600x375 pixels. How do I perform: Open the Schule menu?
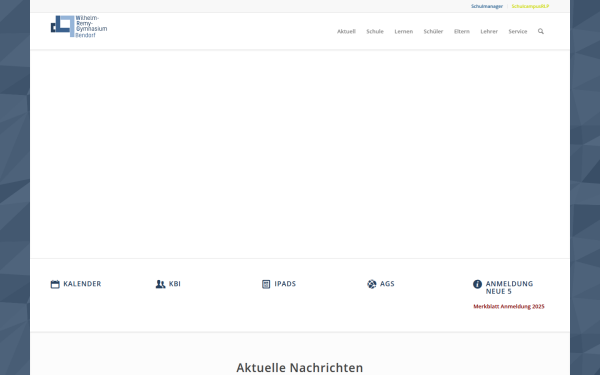[375, 31]
